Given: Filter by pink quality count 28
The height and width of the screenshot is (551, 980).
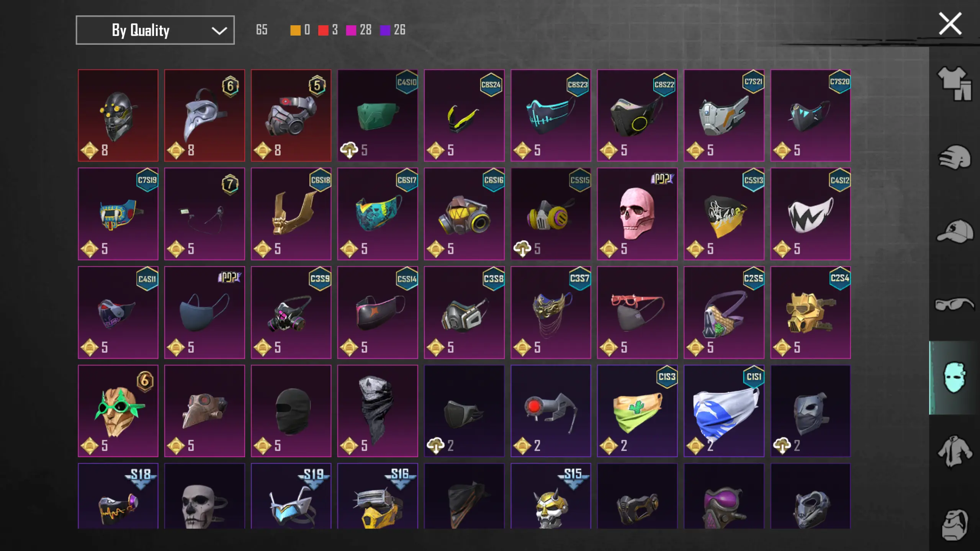Looking at the screenshot, I should (359, 30).
